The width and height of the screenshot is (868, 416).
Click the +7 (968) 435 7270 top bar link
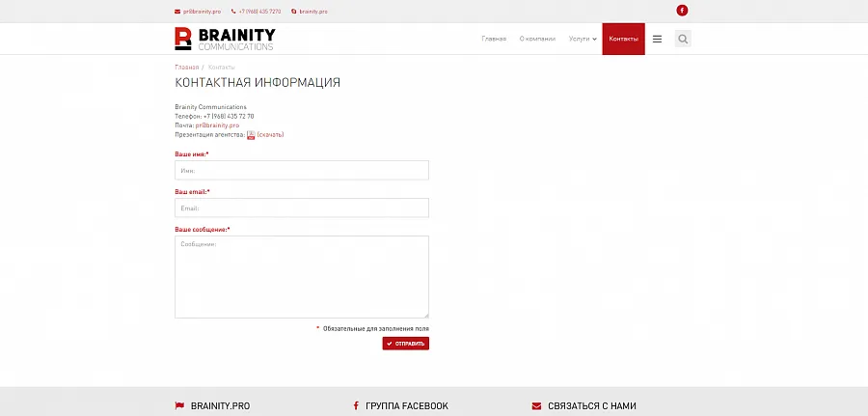pos(259,11)
